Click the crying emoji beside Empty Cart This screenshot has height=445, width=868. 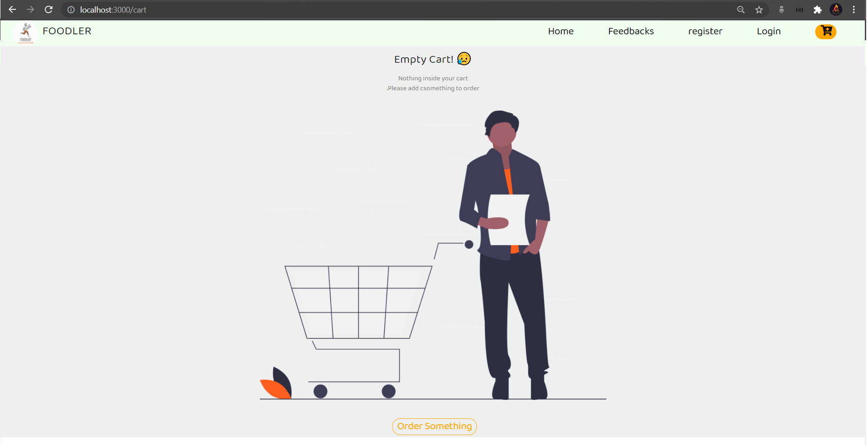tap(464, 59)
